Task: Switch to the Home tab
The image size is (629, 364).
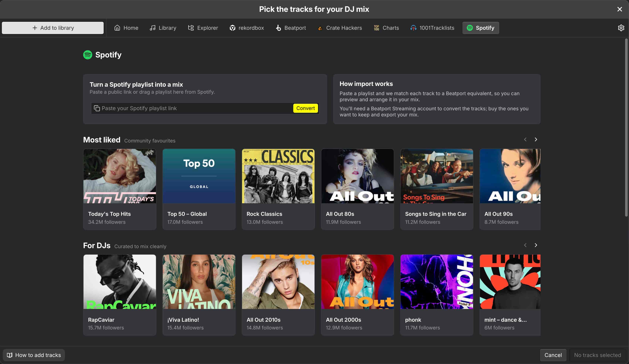Action: [x=126, y=28]
